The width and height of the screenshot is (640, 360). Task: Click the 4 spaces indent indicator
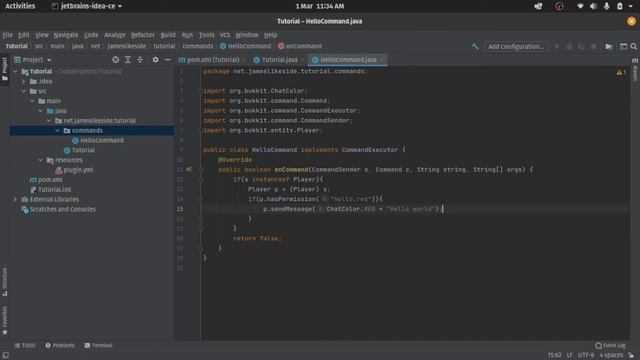(611, 355)
